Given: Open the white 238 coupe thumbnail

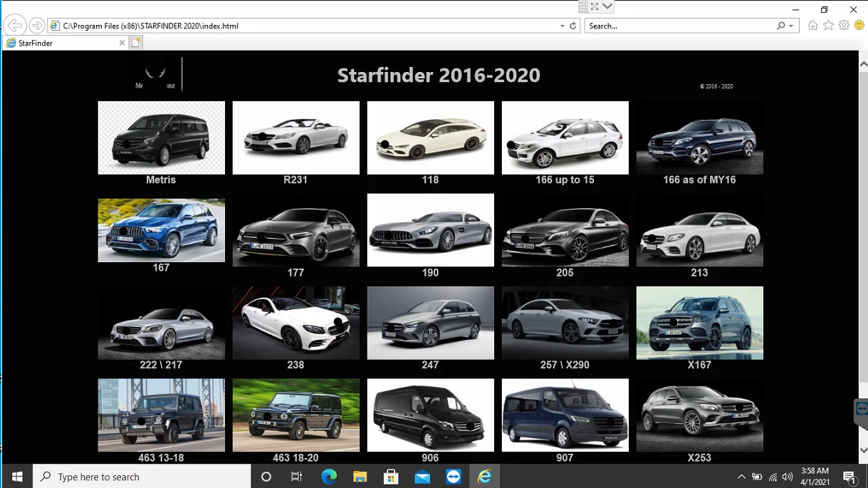Looking at the screenshot, I should (x=296, y=323).
